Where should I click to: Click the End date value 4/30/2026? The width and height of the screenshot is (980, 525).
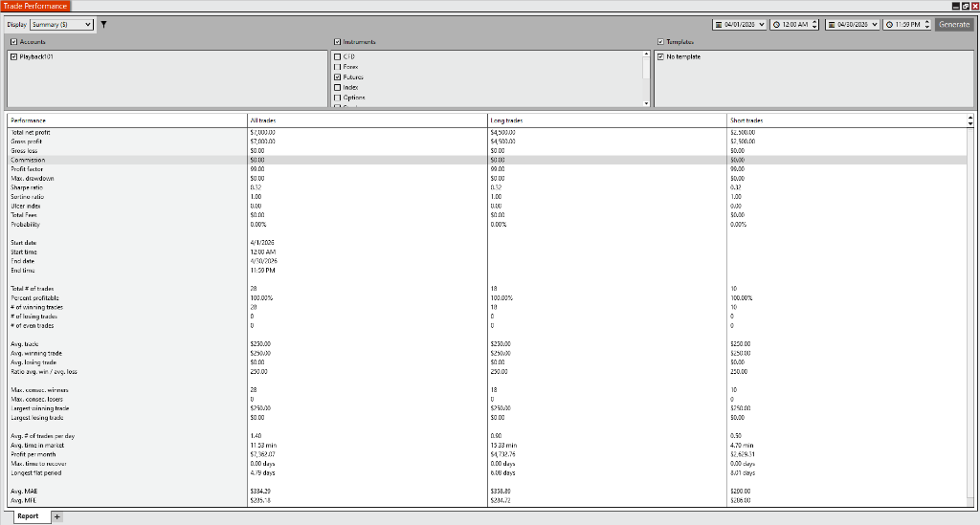264,261
